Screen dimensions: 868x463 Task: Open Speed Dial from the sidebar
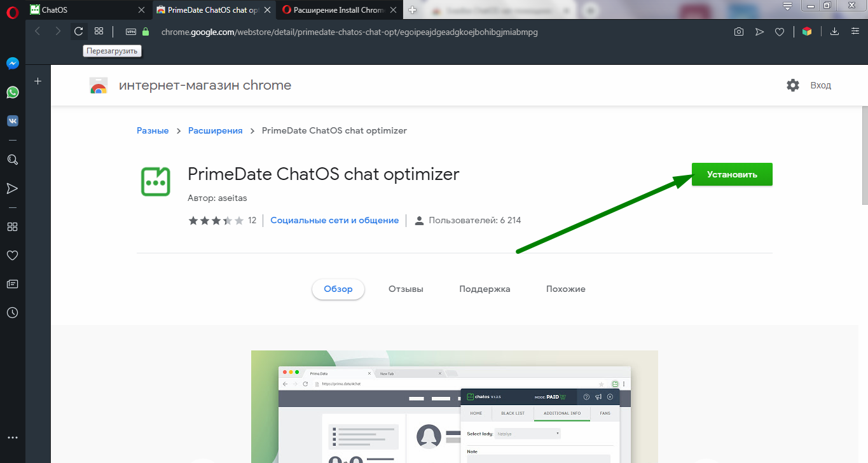(13, 227)
